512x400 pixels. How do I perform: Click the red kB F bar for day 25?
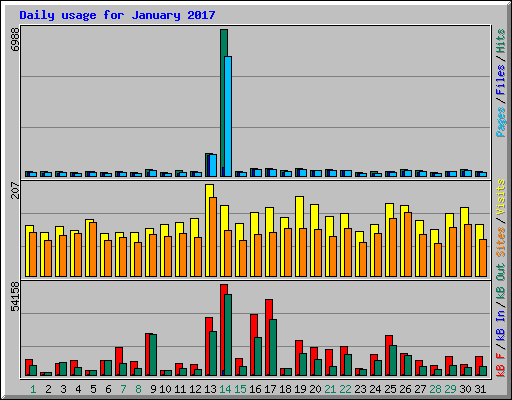pyautogui.click(x=388, y=356)
